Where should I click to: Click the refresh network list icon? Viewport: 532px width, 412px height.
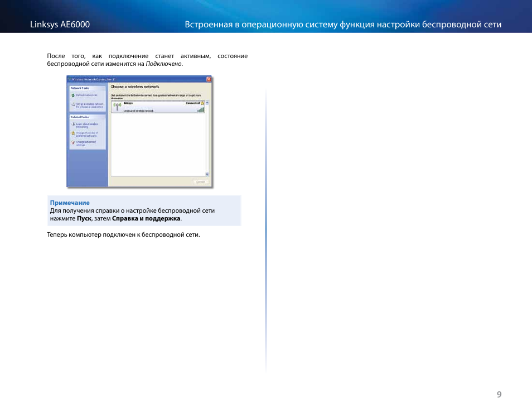pyautogui.click(x=73, y=95)
